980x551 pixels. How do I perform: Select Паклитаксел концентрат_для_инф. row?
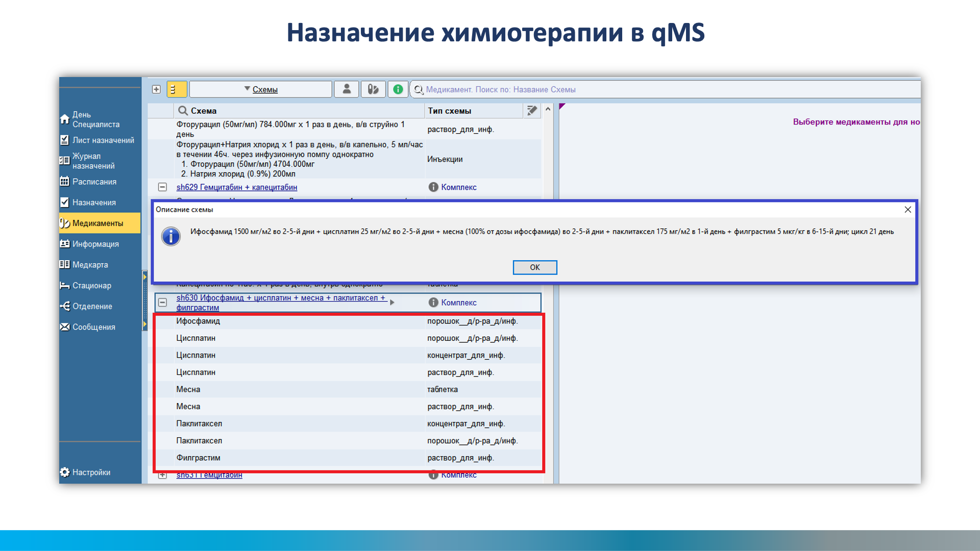click(348, 423)
